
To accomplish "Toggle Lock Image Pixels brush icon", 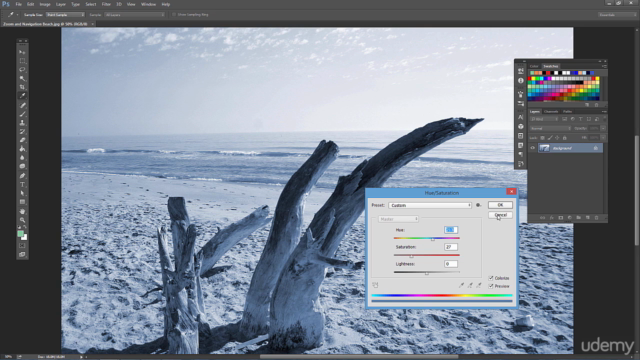I will (550, 138).
